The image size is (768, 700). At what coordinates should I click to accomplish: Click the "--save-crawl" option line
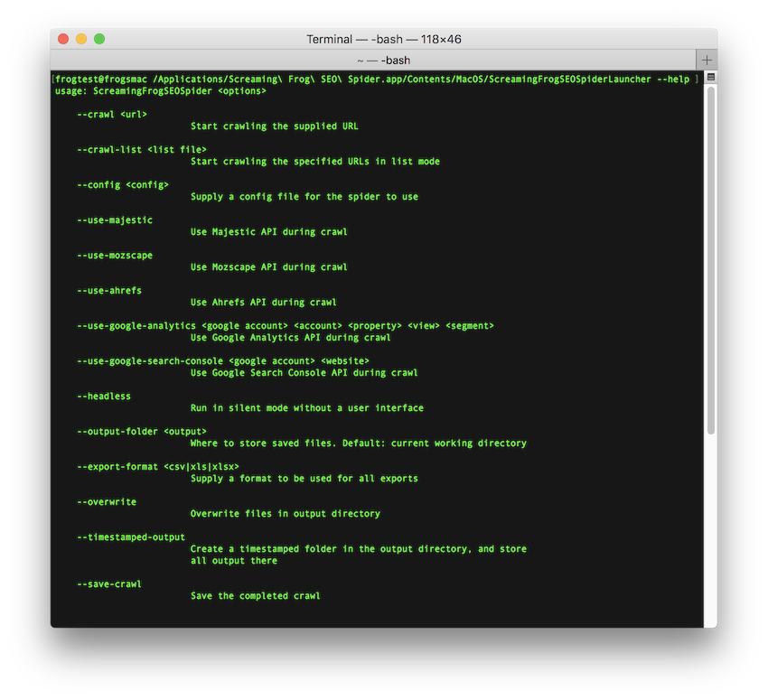click(109, 584)
